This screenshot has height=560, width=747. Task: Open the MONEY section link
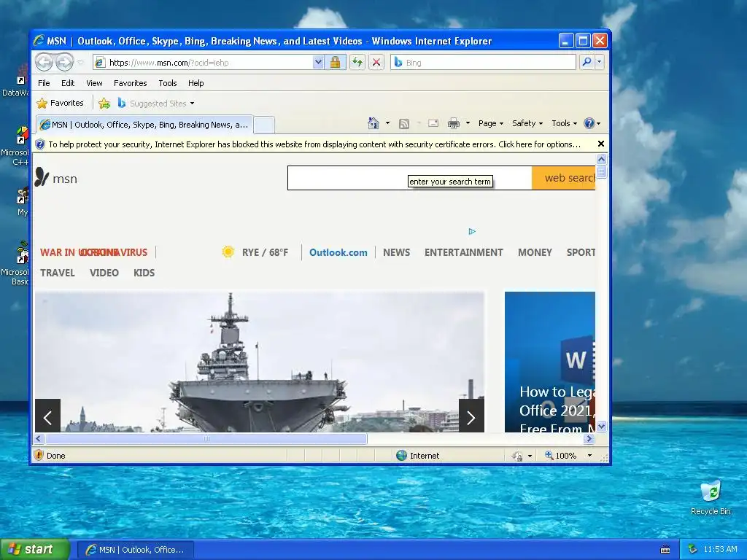pyautogui.click(x=535, y=252)
